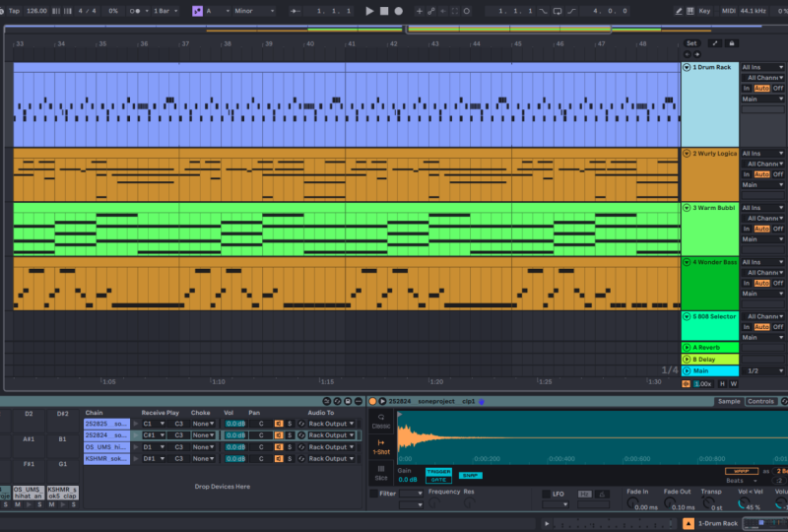The height and width of the screenshot is (532, 788).
Task: Set Drum Rack monitor to Off
Action: [778, 89]
